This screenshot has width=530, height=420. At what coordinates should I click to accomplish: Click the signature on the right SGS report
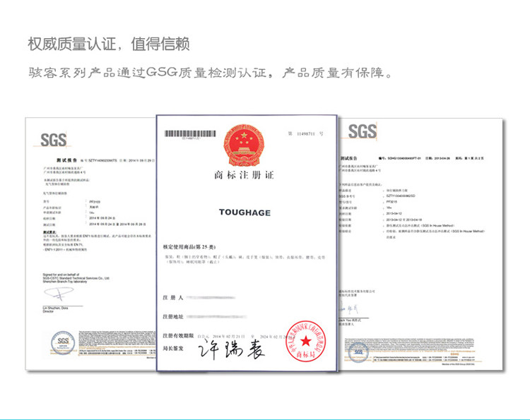348,308
